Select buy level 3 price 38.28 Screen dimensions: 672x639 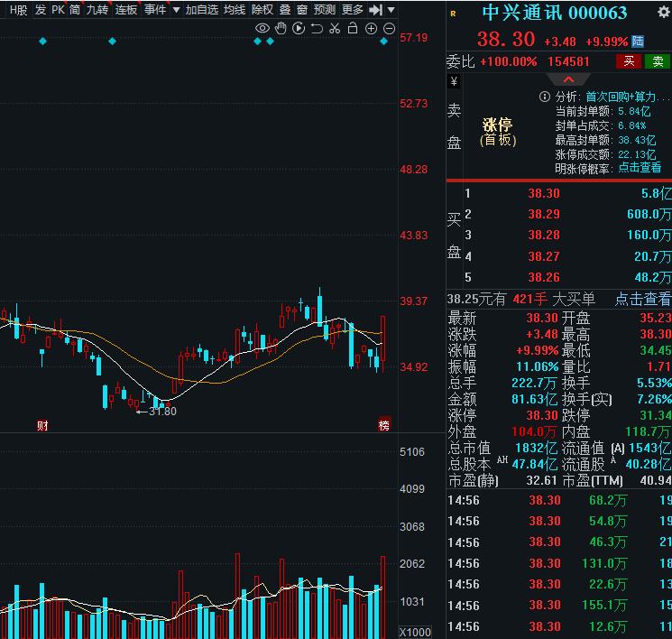544,235
